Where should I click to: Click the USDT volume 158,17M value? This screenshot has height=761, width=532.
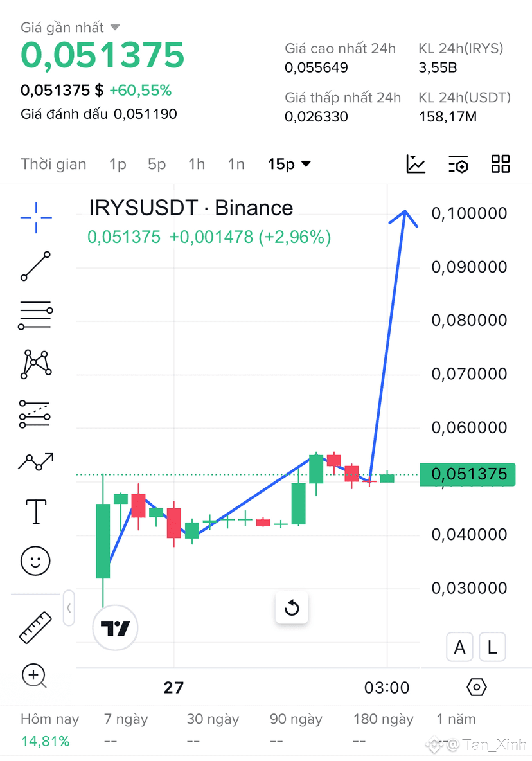click(448, 116)
